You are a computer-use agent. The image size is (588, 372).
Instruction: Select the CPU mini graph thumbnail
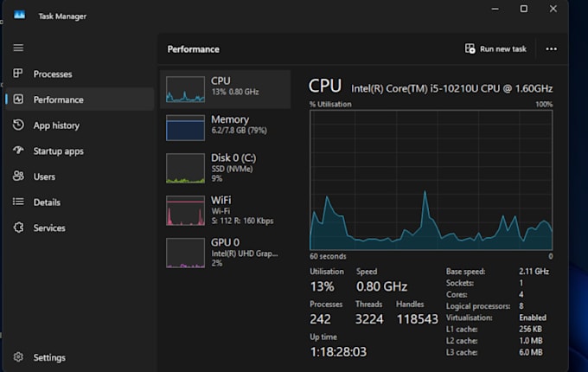tap(185, 89)
